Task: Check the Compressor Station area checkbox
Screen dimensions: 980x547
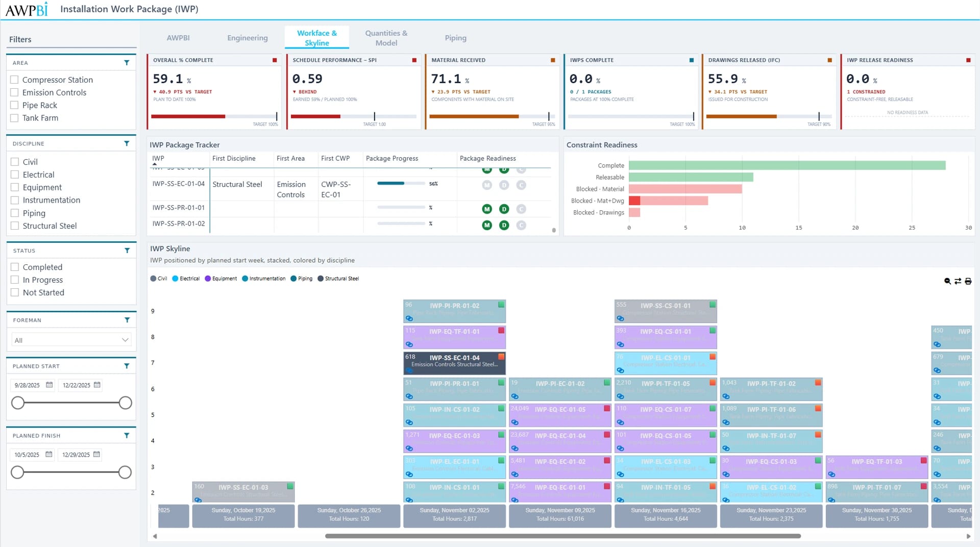Action: 14,80
